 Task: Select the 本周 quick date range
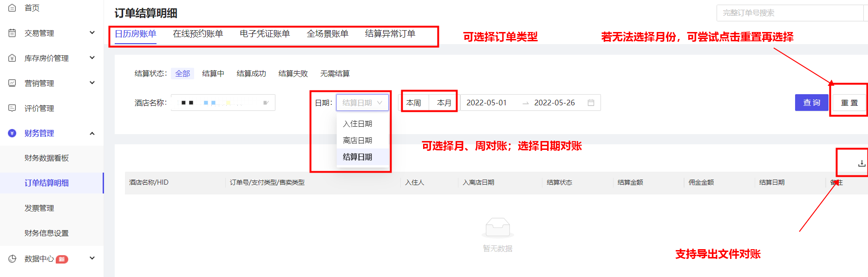[x=413, y=103]
